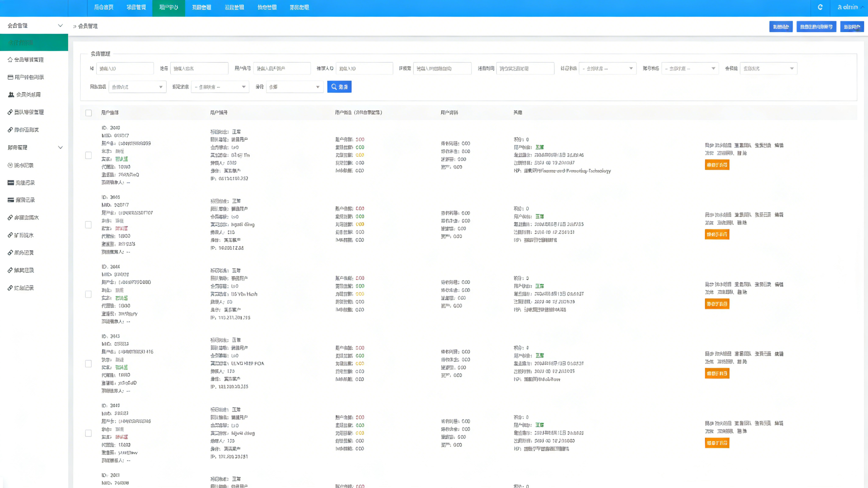Click the blue magnifier search button
868x488 pixels.
[339, 87]
